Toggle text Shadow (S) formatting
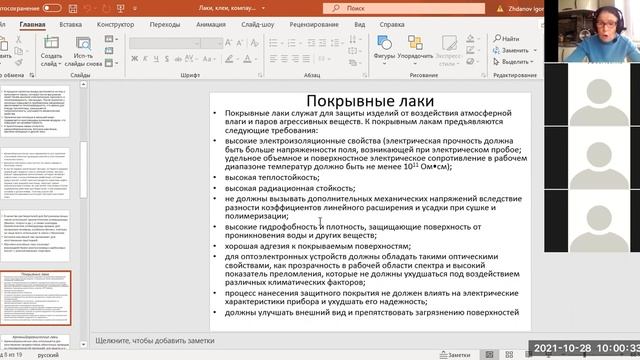Screen dimensions: 640x360 click(167, 59)
